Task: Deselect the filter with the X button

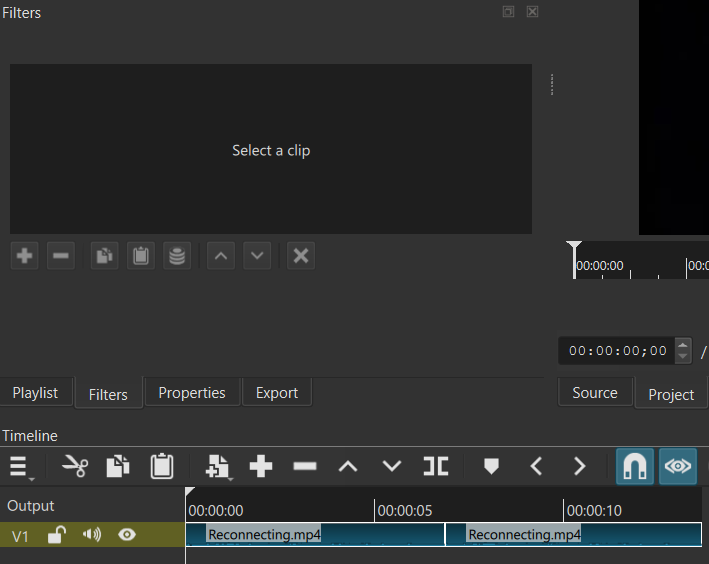Action: [x=300, y=256]
